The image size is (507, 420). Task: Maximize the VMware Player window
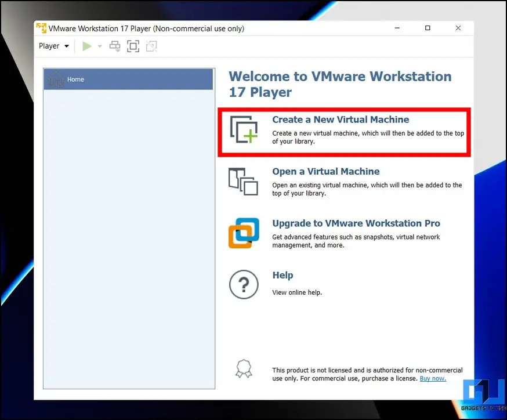tap(428, 28)
